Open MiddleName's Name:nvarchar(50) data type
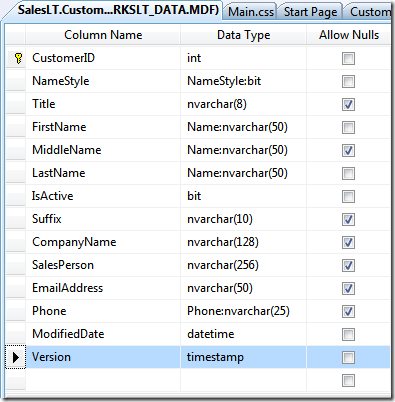The height and width of the screenshot is (402, 395). pyautogui.click(x=243, y=150)
